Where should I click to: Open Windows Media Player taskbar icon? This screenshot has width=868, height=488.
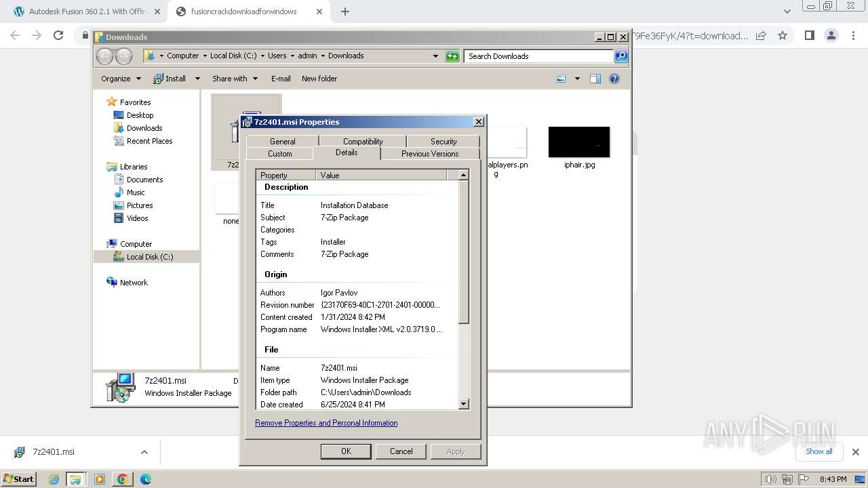(100, 479)
